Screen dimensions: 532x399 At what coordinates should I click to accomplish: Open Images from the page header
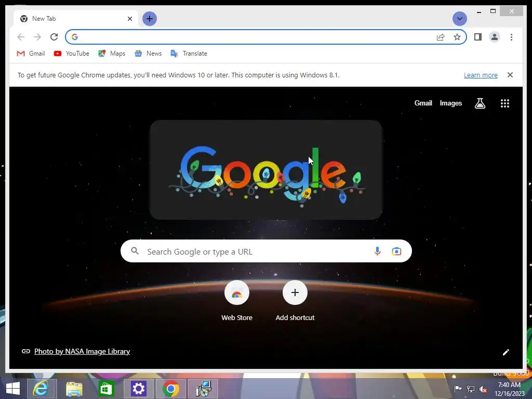450,103
